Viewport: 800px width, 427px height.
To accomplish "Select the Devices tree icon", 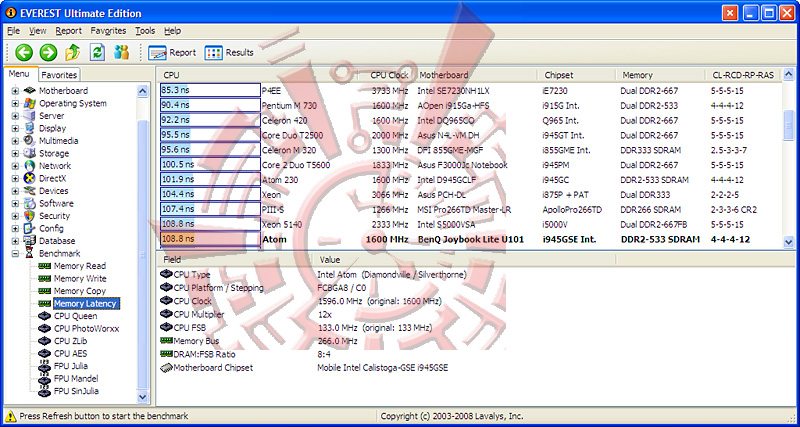I will tap(30, 191).
